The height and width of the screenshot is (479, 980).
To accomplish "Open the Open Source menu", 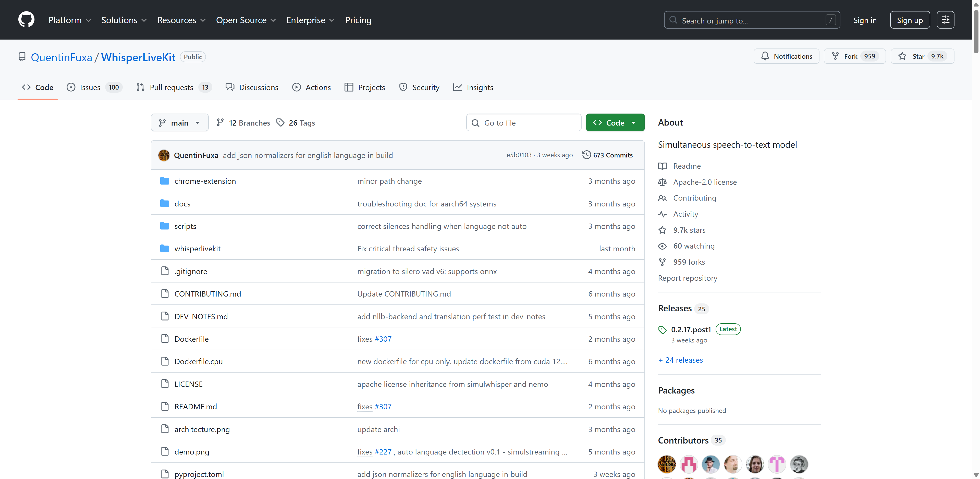I will [x=246, y=20].
